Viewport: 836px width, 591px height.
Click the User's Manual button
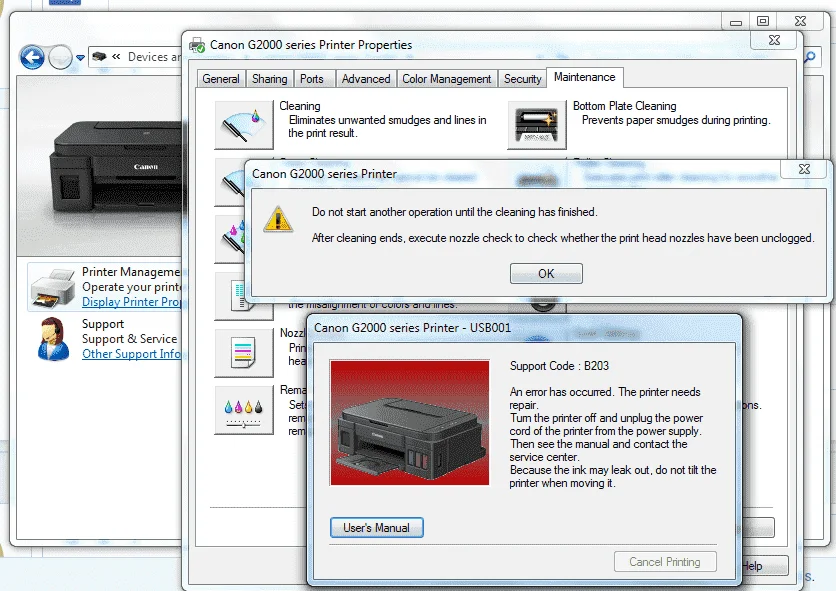tap(376, 528)
